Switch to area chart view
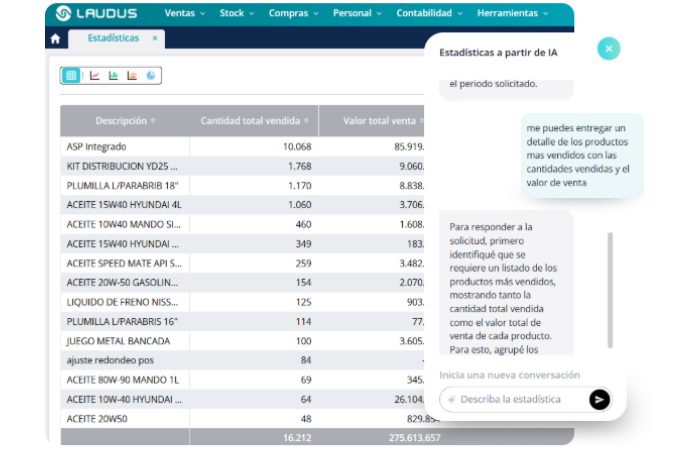 click(x=132, y=75)
